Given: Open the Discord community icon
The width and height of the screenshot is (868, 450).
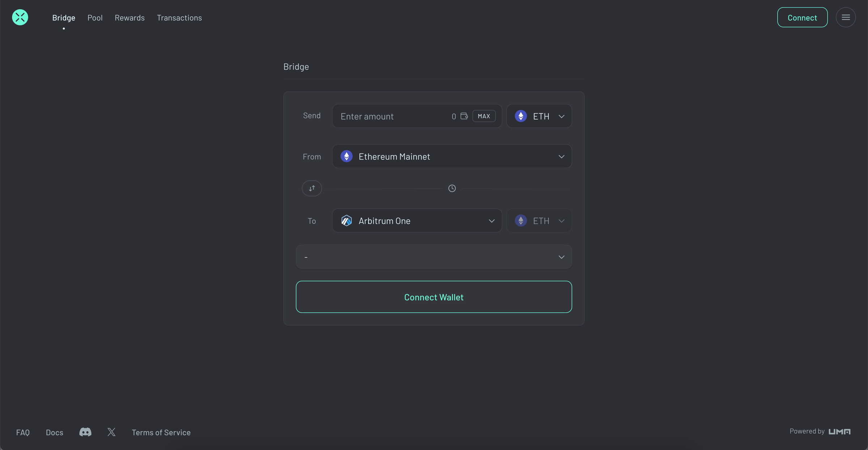Looking at the screenshot, I should (85, 432).
